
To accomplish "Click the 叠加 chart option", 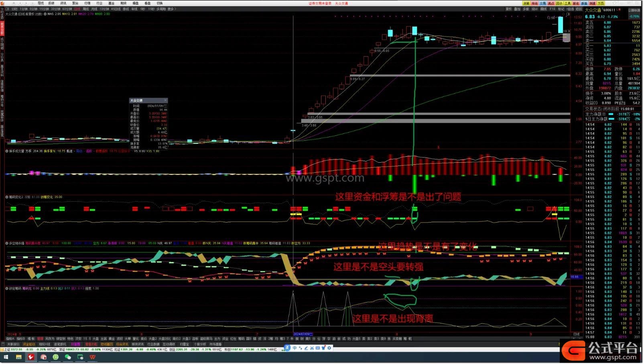I will 517,9.
